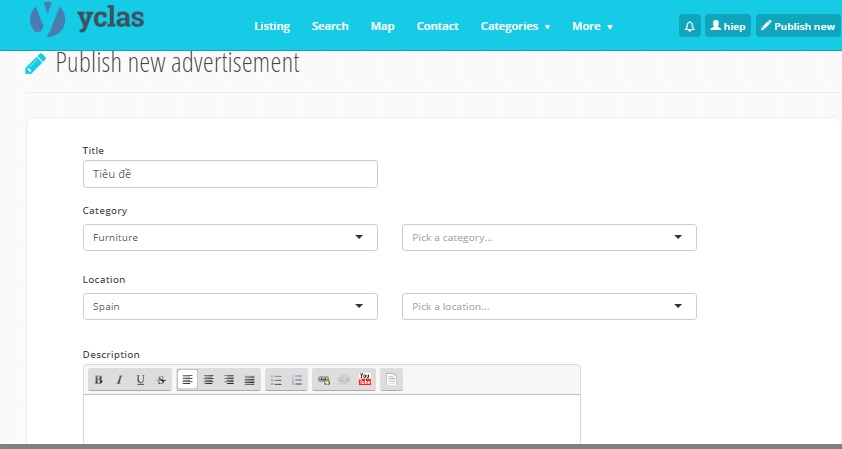This screenshot has width=842, height=449.
Task: Open hiep user account button
Action: tap(728, 26)
